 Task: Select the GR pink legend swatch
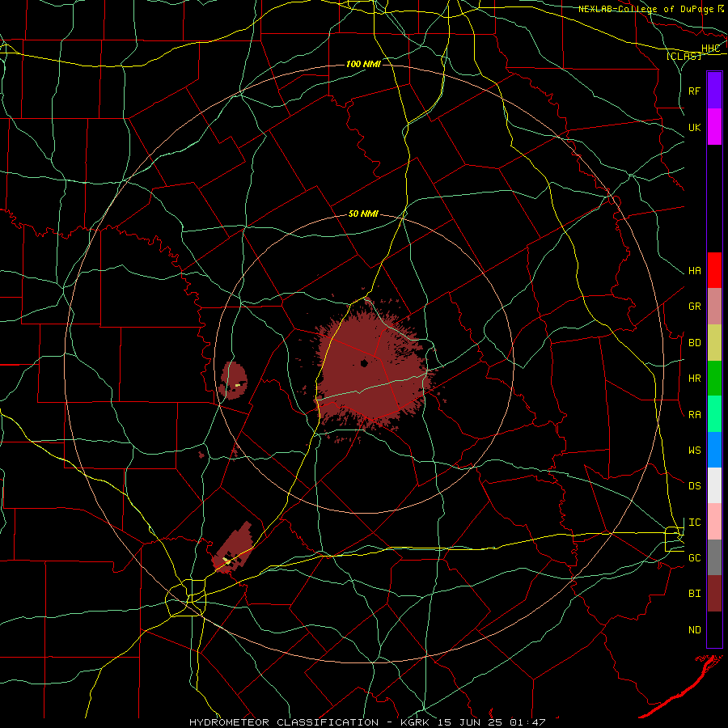coord(714,306)
